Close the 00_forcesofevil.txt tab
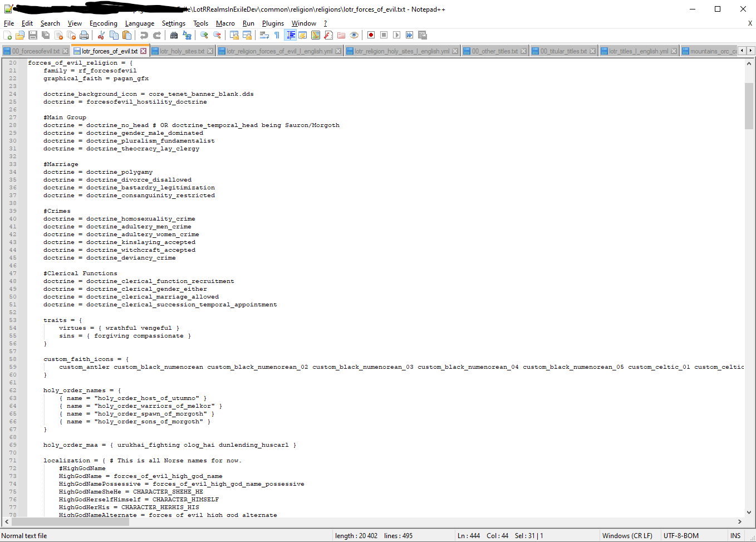The image size is (756, 542). pyautogui.click(x=65, y=51)
